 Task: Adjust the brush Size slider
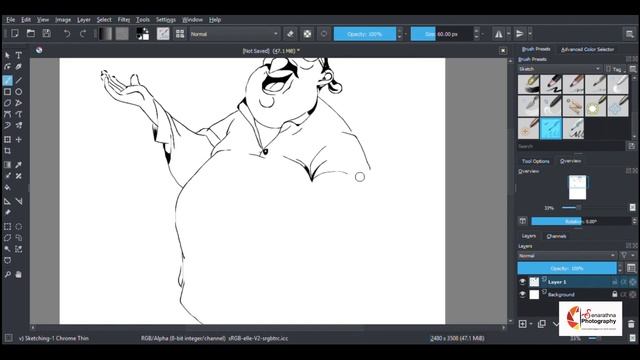coord(442,34)
